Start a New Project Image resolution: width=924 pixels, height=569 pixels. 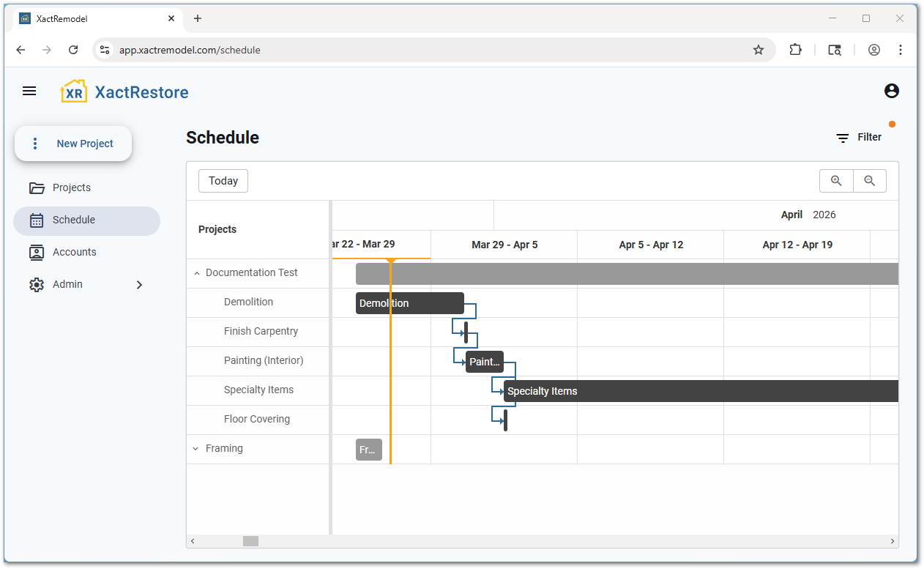83,144
